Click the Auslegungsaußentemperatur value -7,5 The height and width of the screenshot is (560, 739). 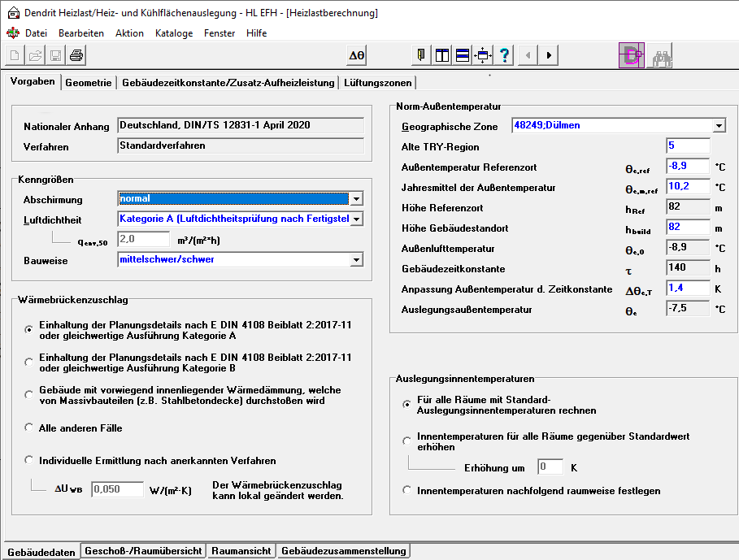click(x=688, y=309)
